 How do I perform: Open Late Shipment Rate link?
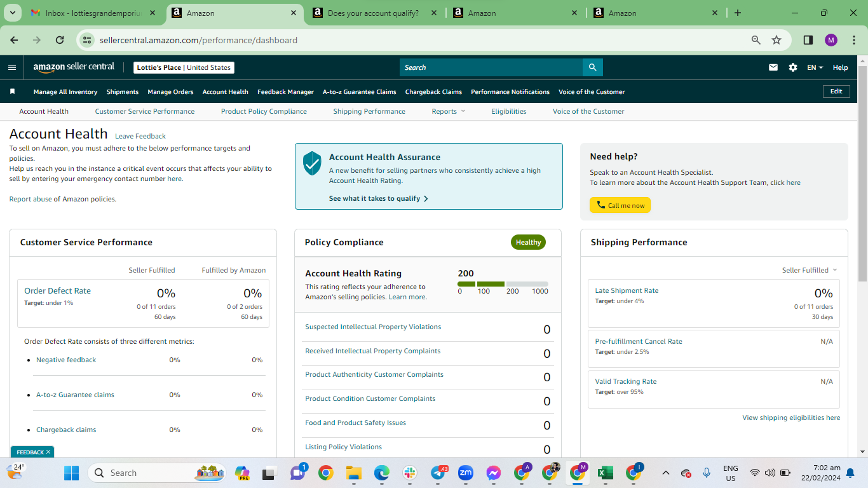(627, 290)
